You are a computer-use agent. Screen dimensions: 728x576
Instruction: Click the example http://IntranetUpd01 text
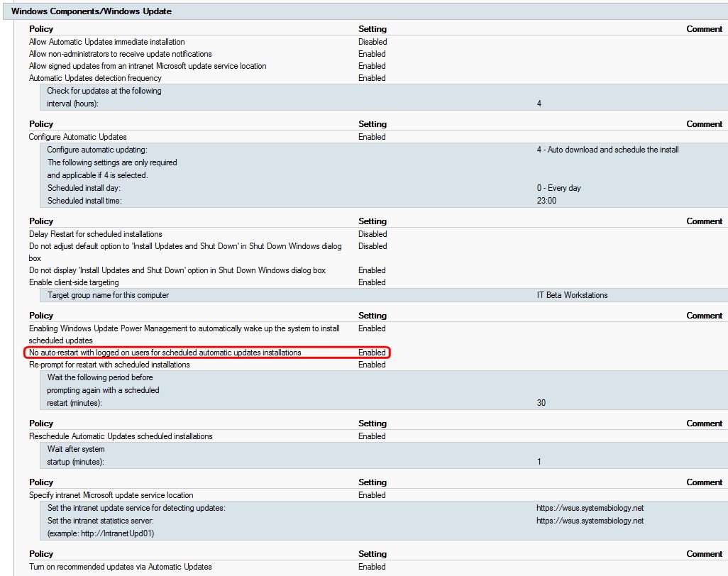101,533
